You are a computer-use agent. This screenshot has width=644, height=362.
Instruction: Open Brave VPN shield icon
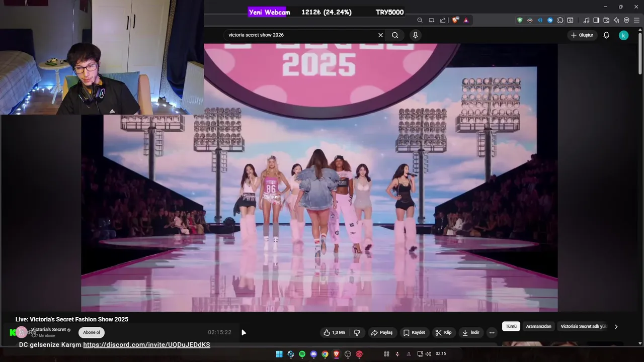coord(626,20)
